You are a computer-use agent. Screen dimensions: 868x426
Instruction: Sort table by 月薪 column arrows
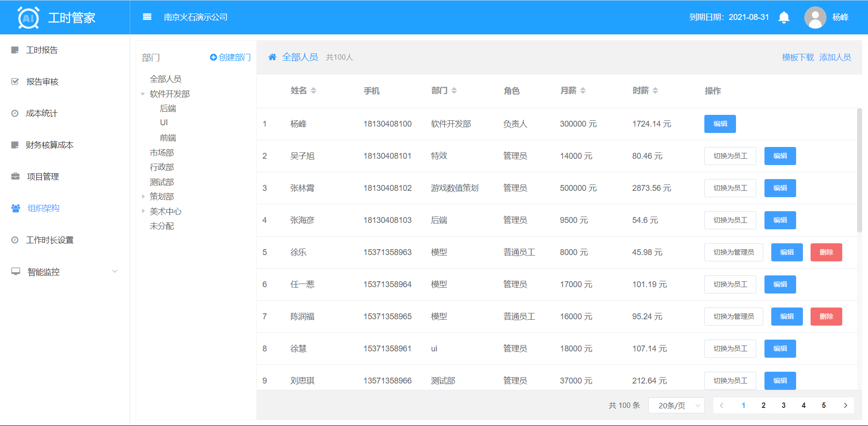(583, 91)
